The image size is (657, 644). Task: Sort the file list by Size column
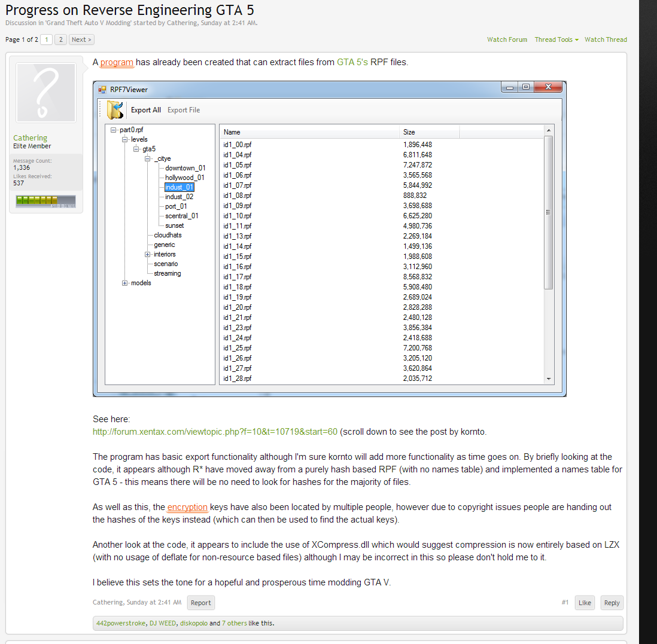429,132
